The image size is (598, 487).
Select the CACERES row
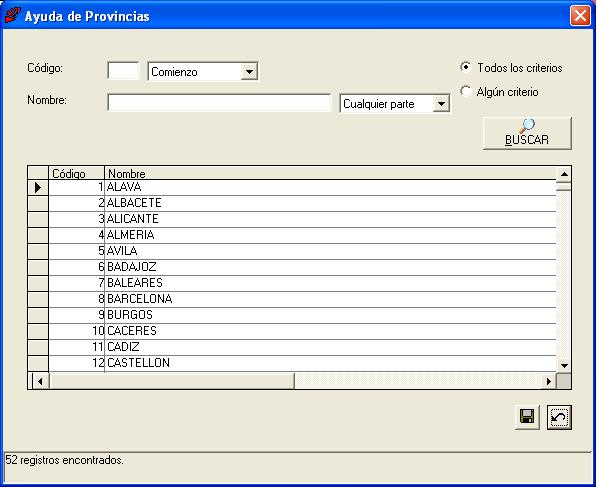click(292, 331)
